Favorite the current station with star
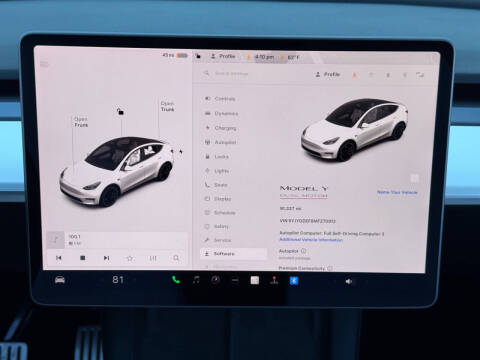The width and height of the screenshot is (480, 360). coord(130,258)
